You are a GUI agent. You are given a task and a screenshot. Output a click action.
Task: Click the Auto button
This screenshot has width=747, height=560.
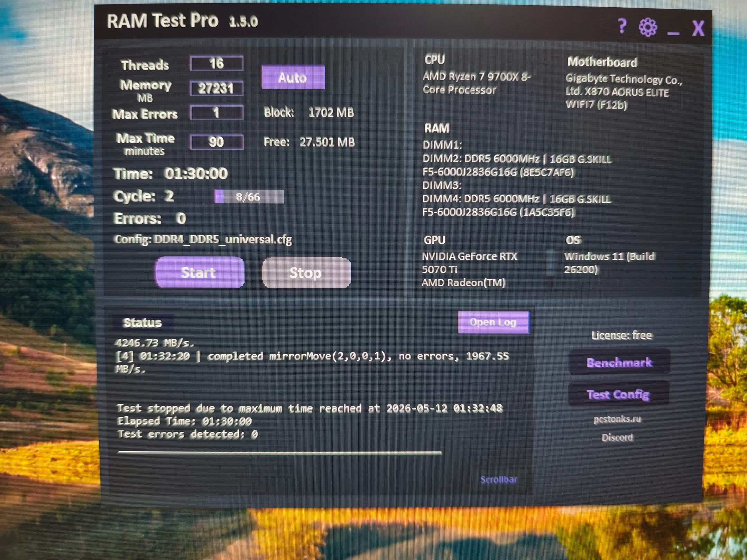pos(293,77)
